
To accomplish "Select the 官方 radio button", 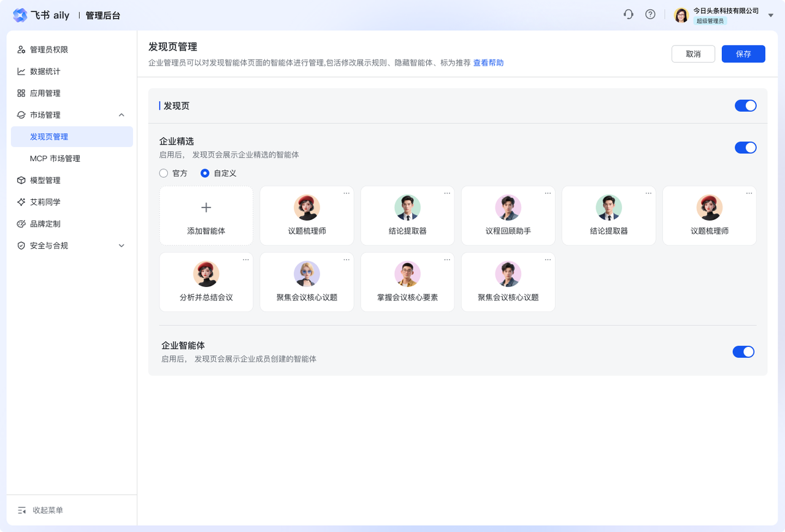I will (164, 173).
